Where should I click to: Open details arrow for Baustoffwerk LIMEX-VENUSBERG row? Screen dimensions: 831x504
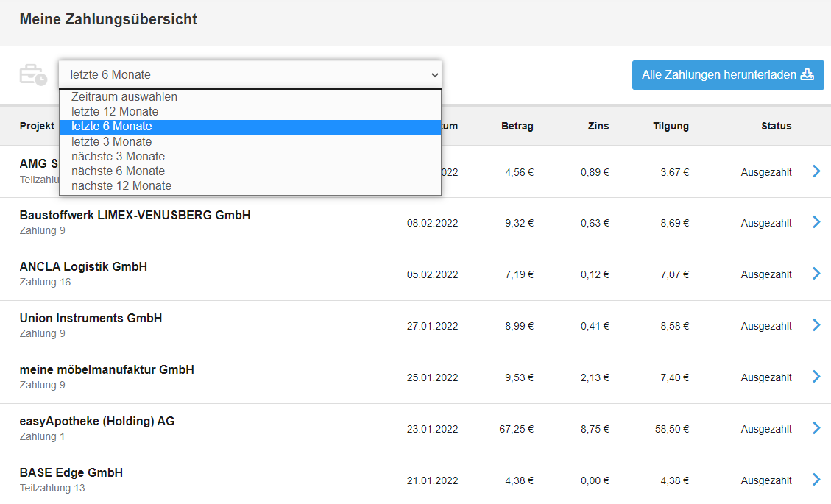tap(816, 222)
